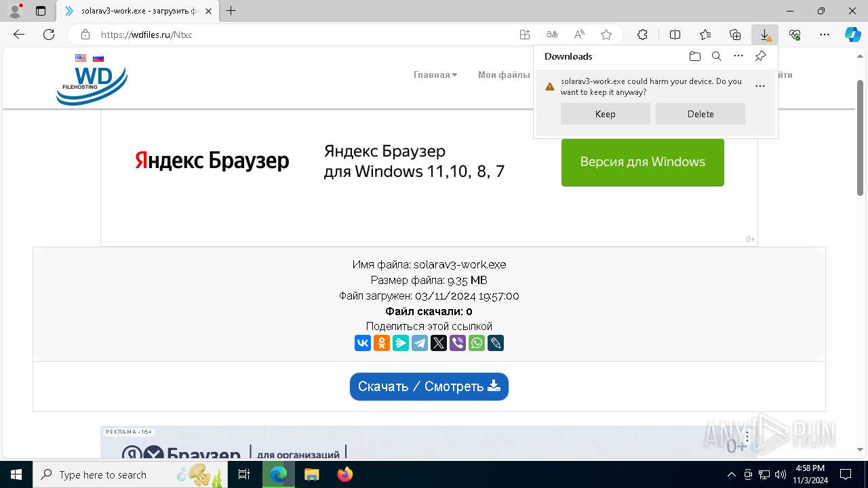Open Collections icon
The image size is (868, 488).
click(735, 35)
